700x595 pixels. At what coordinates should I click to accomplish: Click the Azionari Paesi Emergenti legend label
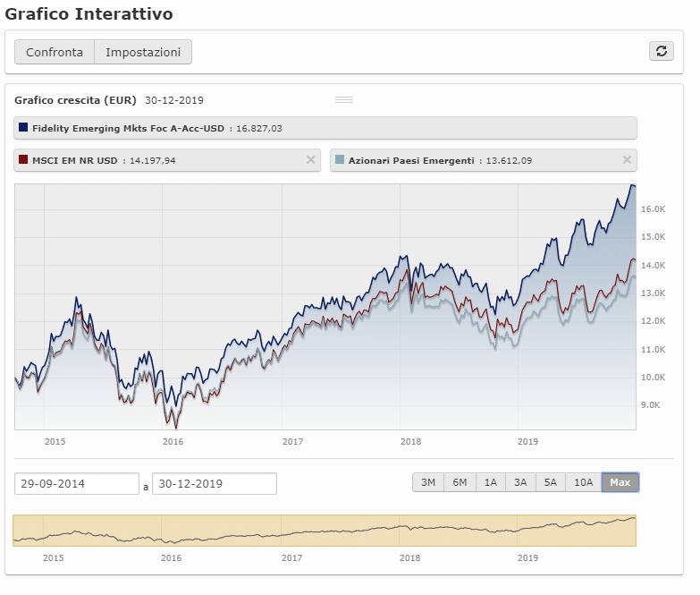pos(411,160)
